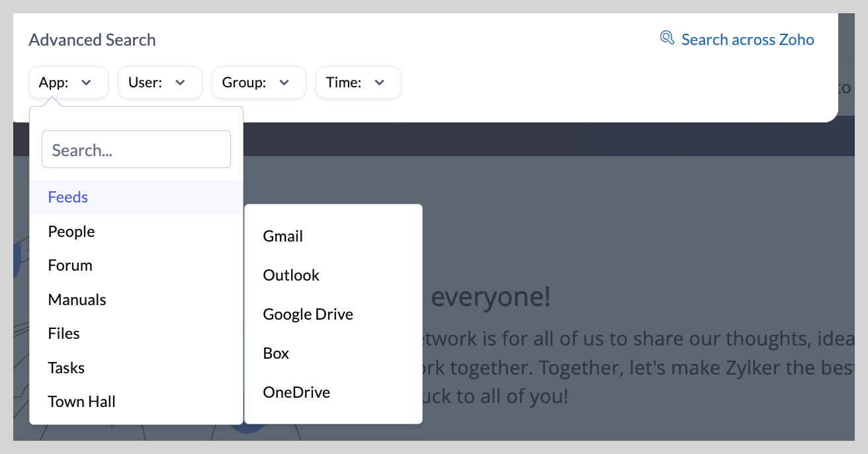Choose Gmail from the submenu
This screenshot has height=454, width=868.
tap(283, 236)
